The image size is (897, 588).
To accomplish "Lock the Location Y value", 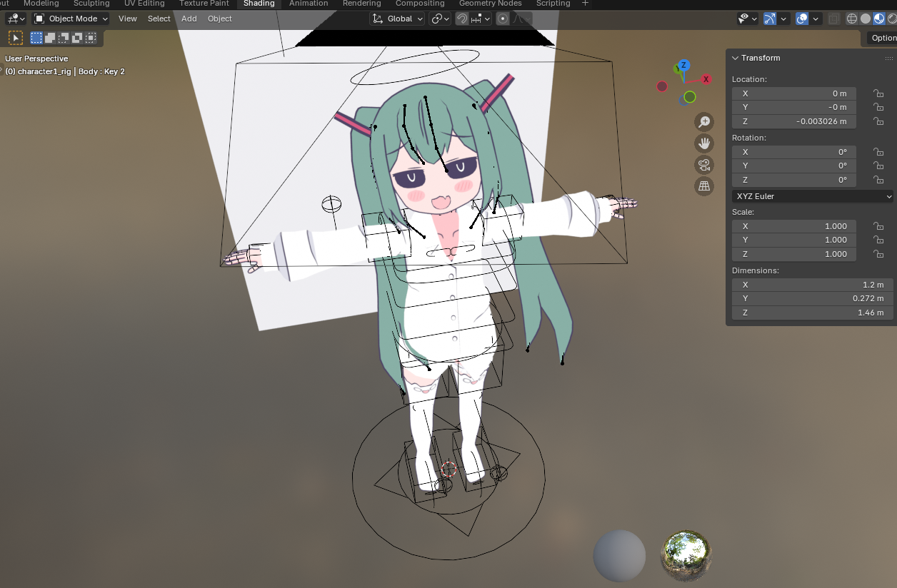I will click(878, 107).
